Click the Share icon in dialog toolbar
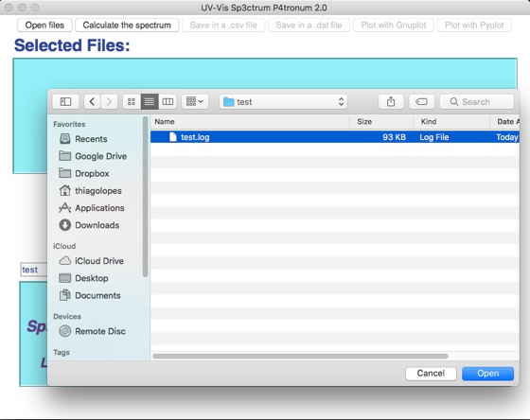Image resolution: width=530 pixels, height=420 pixels. pos(391,102)
